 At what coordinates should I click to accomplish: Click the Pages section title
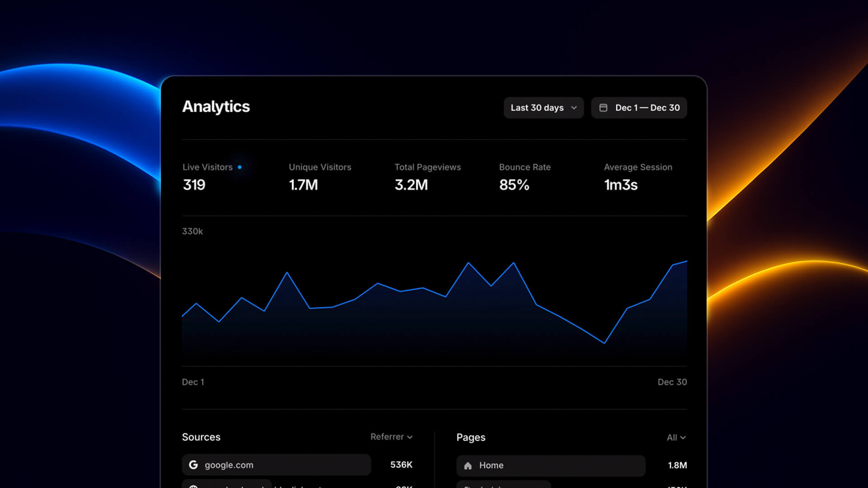[x=471, y=437]
